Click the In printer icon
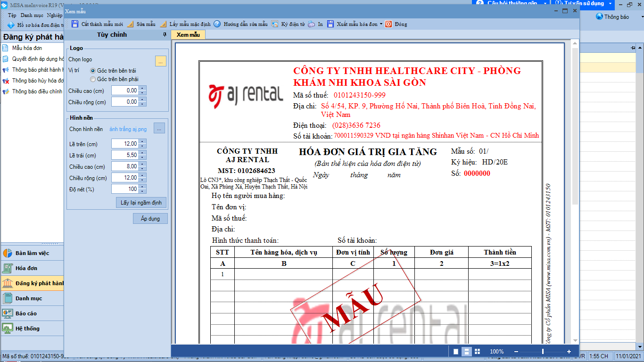Viewport: 644px width, 362px height. pos(312,24)
